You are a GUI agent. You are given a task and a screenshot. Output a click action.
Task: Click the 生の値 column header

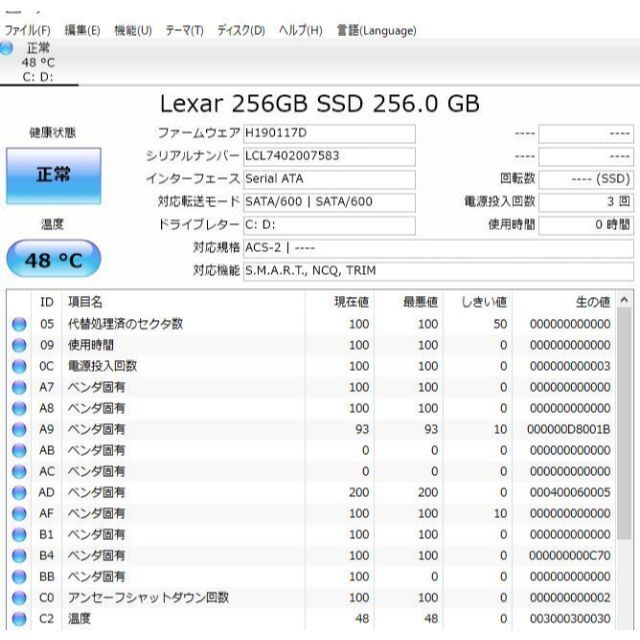564,302
